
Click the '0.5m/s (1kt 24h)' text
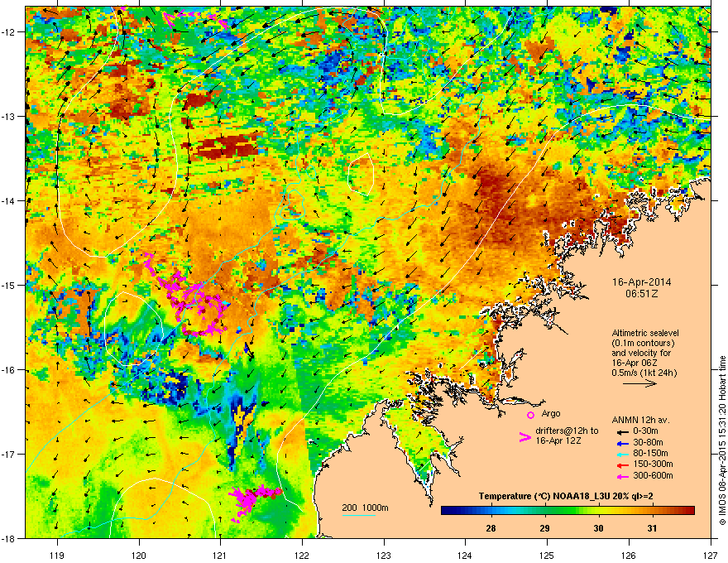644,373
